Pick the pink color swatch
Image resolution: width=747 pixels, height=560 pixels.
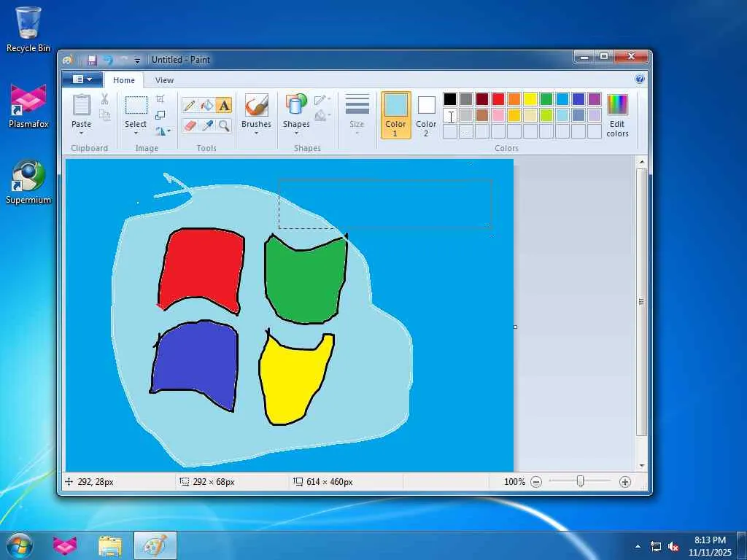(498, 114)
